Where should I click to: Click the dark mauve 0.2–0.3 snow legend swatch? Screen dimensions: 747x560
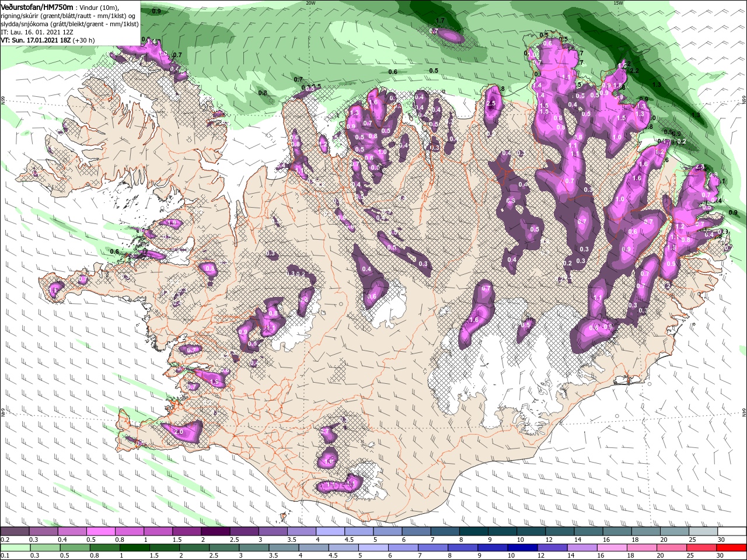[15, 531]
